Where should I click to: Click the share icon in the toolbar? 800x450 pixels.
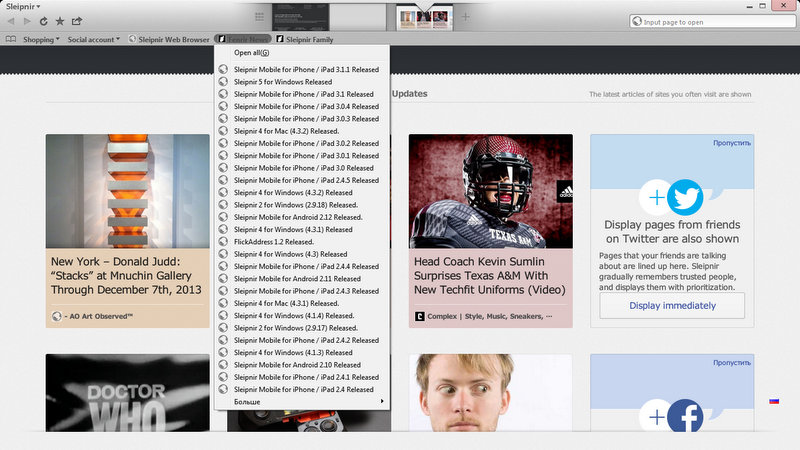pyautogui.click(x=77, y=21)
